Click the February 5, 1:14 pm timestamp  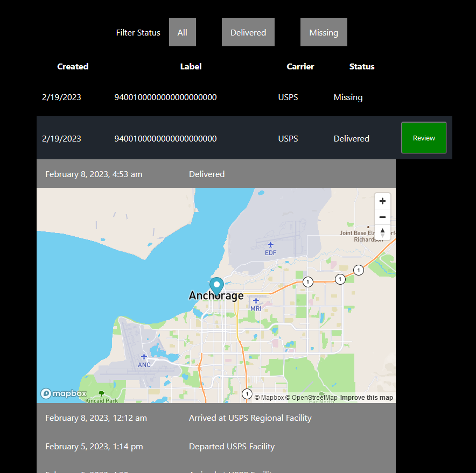(x=94, y=446)
